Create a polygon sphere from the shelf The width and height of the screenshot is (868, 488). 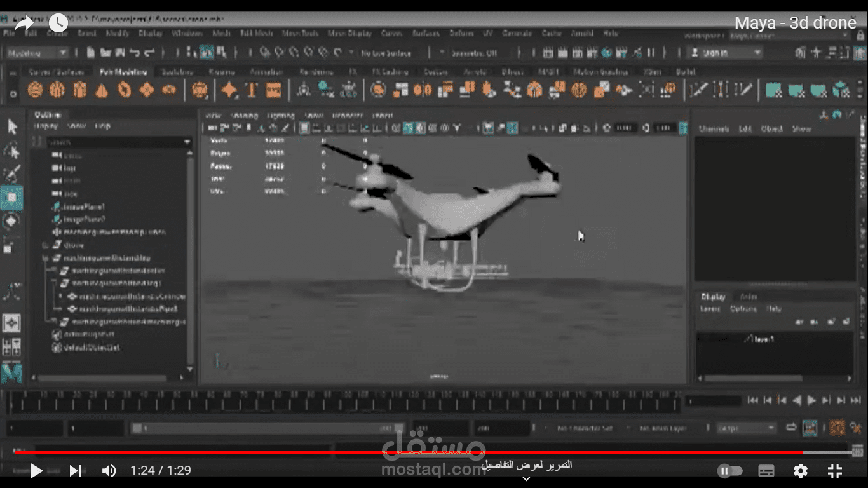pyautogui.click(x=35, y=91)
